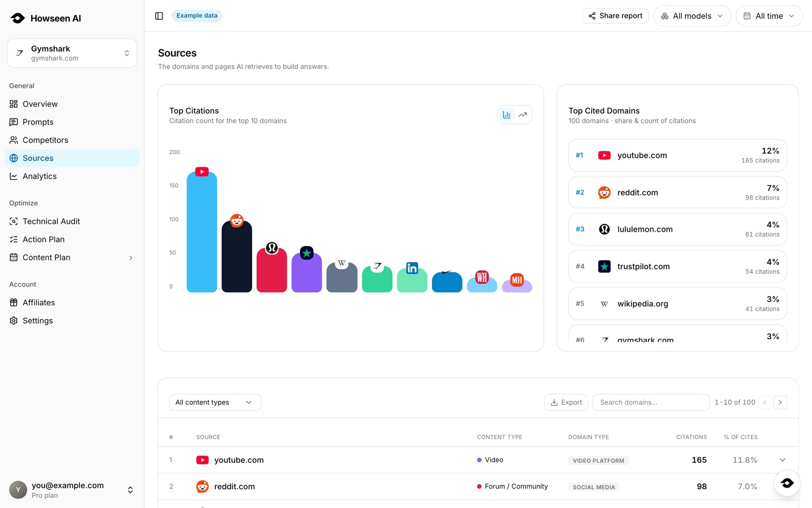Open the you@example.com account menu
Screen dimensions: 812x508
[x=72, y=490]
